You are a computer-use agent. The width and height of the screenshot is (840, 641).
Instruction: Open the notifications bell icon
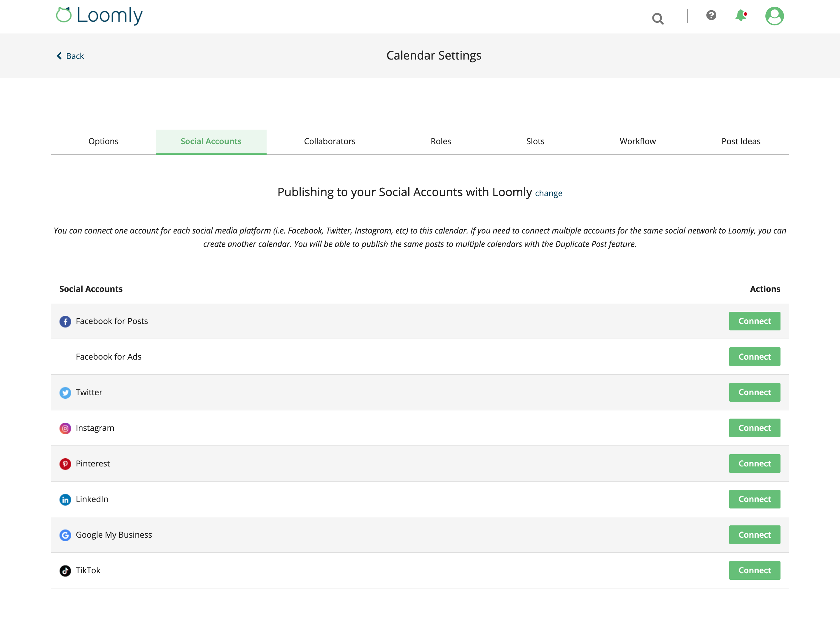(x=741, y=16)
